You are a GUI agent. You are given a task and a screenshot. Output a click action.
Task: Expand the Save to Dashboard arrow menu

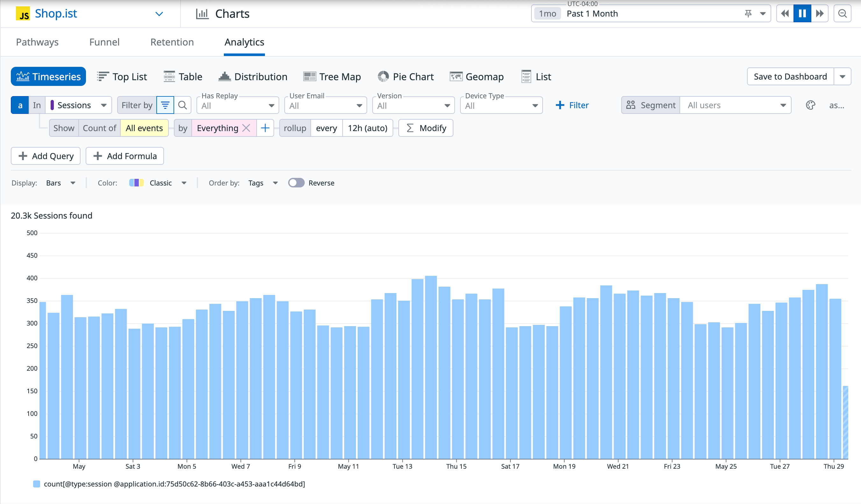click(x=842, y=76)
